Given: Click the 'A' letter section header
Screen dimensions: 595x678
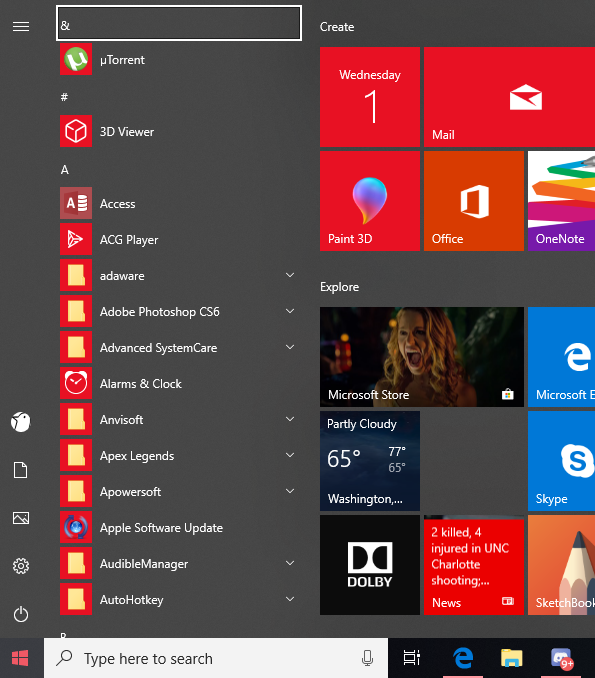Looking at the screenshot, I should point(64,170).
